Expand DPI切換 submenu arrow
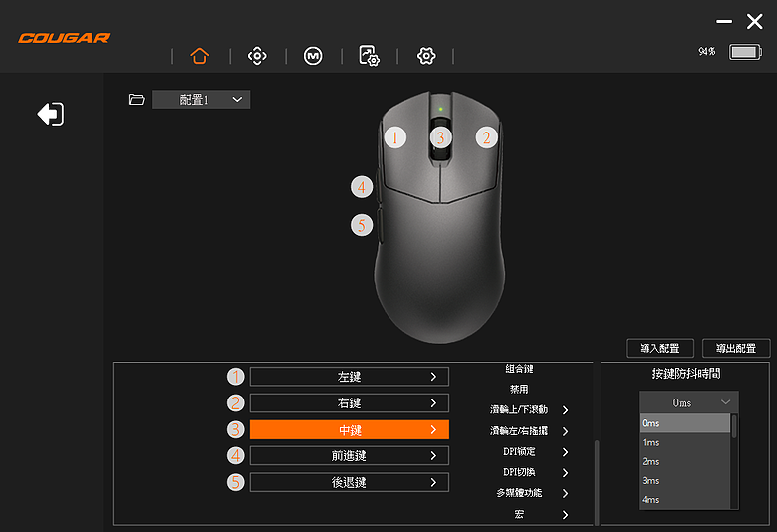This screenshot has width=777, height=532. (x=566, y=473)
